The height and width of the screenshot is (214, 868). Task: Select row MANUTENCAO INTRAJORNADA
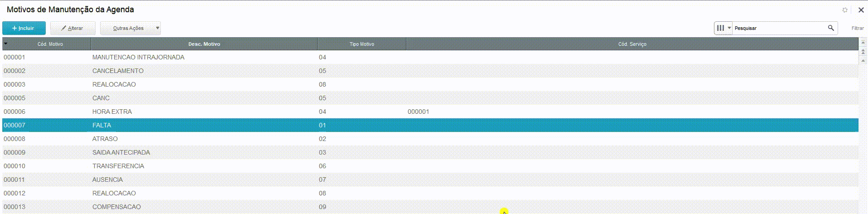[430, 57]
